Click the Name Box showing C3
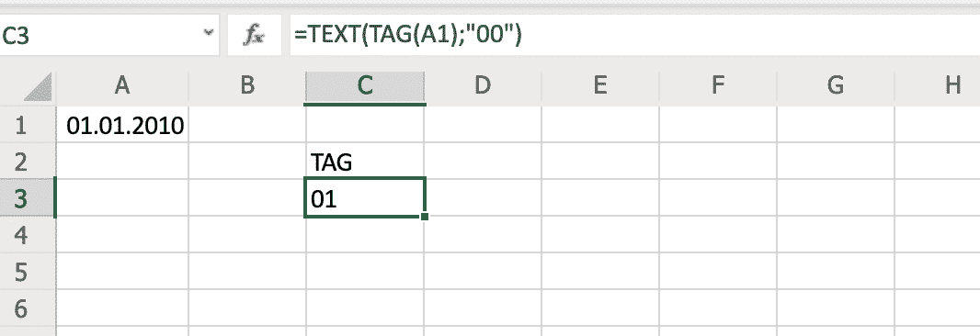Viewport: 980px width, 336px height. point(109,36)
